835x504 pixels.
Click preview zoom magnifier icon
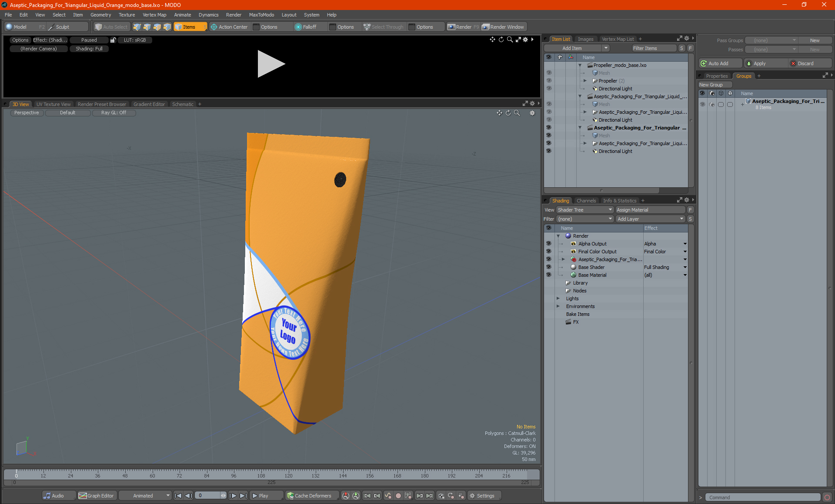tap(510, 40)
